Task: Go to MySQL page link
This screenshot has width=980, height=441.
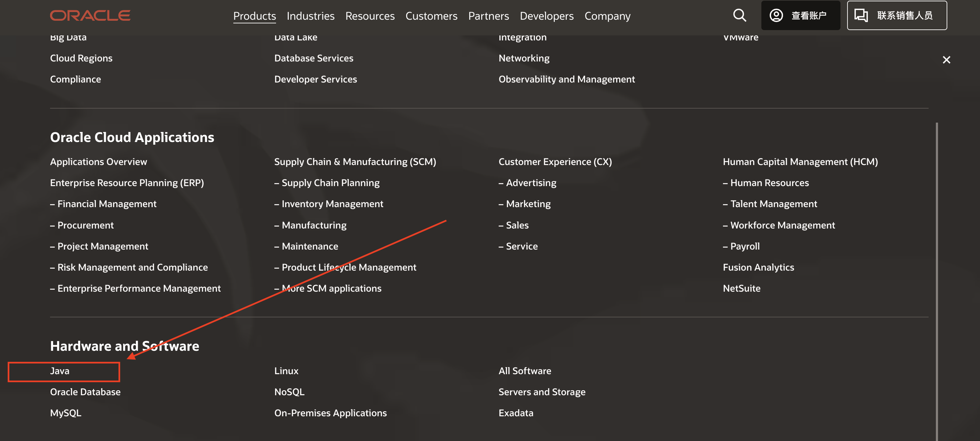Action: (x=65, y=413)
